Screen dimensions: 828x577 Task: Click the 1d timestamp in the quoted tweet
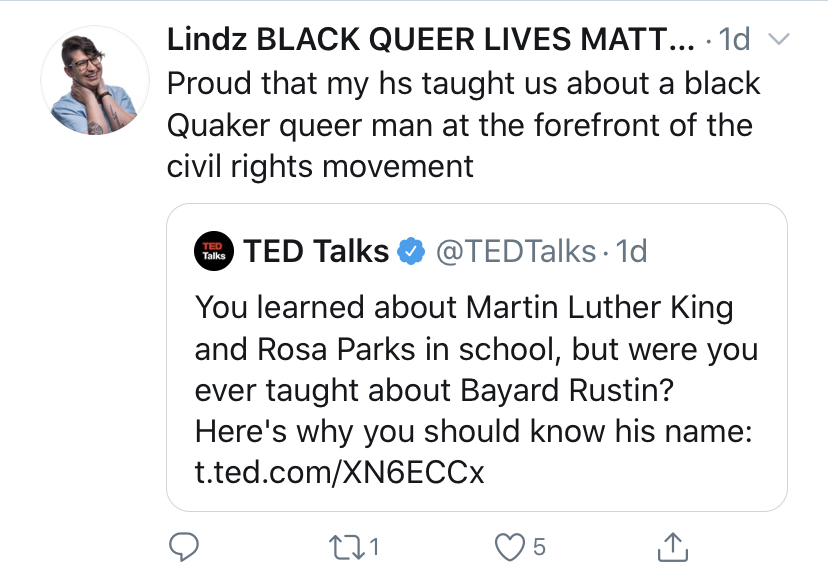[631, 251]
